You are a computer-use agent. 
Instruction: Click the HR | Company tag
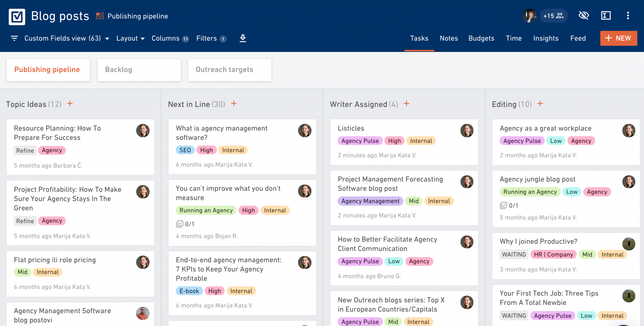click(553, 255)
